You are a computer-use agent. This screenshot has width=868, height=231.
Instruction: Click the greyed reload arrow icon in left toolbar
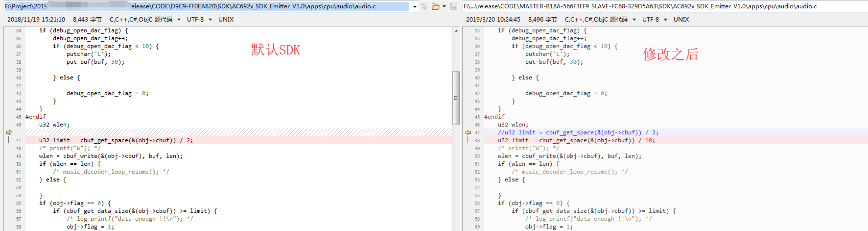coord(424,6)
